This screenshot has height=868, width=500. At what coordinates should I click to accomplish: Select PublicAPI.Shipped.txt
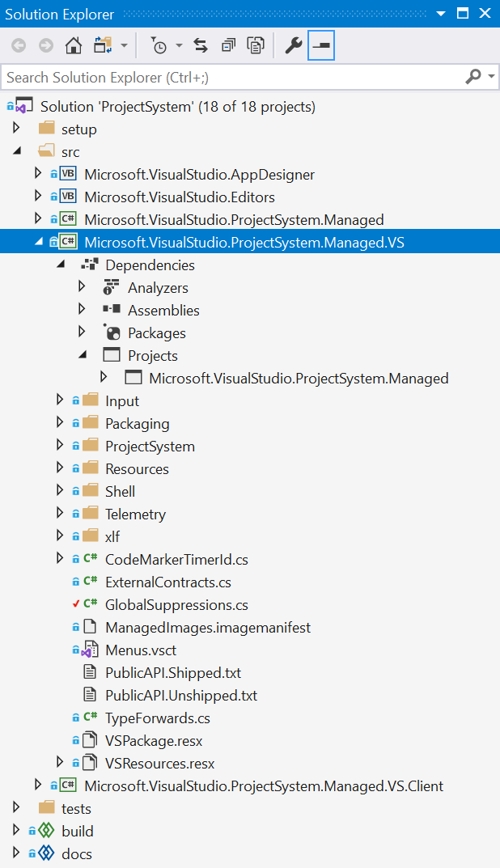[x=173, y=672]
